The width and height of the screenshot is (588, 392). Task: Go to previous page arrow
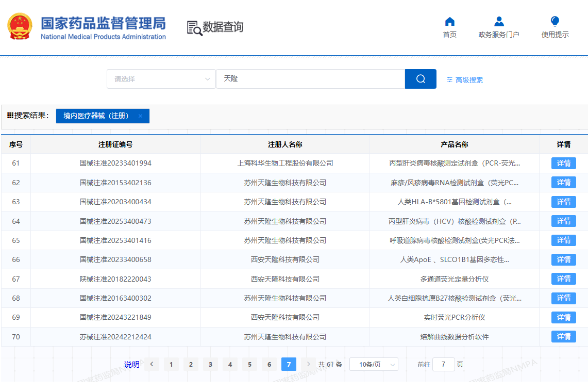coord(152,364)
